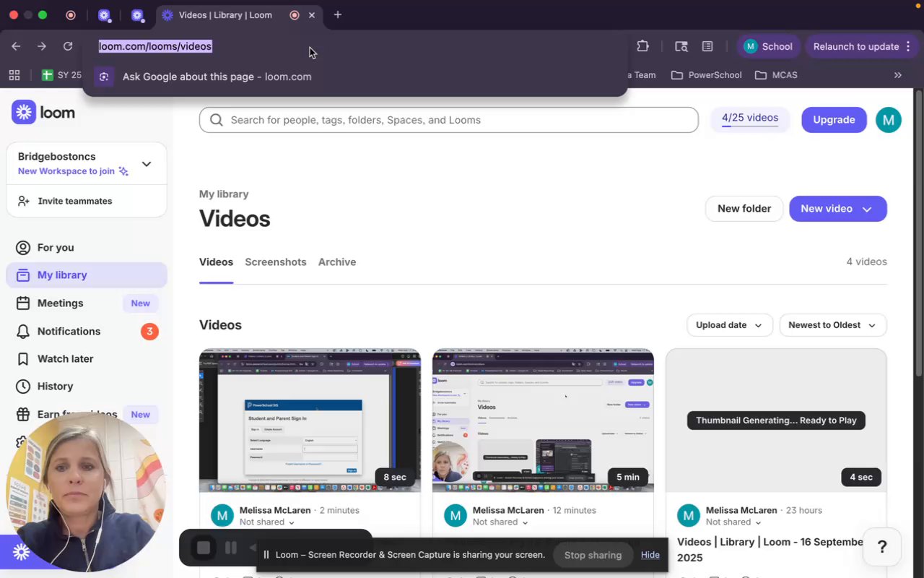This screenshot has width=924, height=578.
Task: Click the 4 videos count text
Action: pos(866,262)
